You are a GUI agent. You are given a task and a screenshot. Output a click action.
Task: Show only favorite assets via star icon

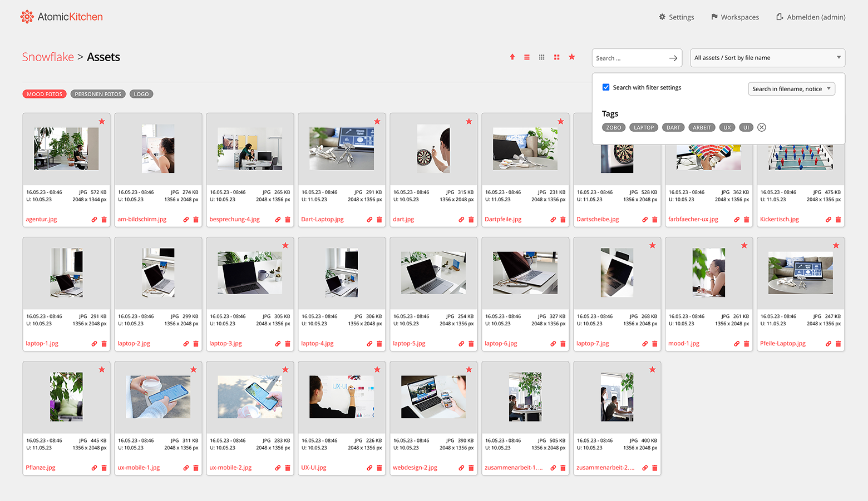click(571, 57)
